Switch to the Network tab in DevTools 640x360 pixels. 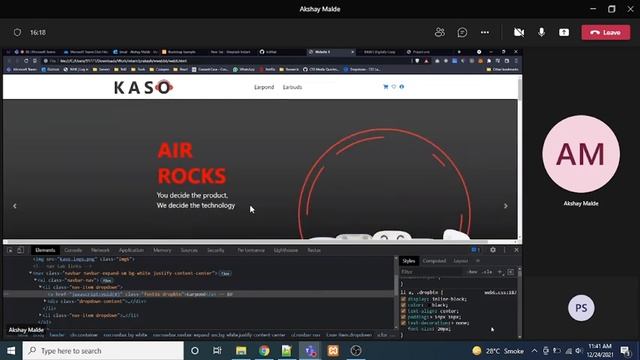coord(100,250)
